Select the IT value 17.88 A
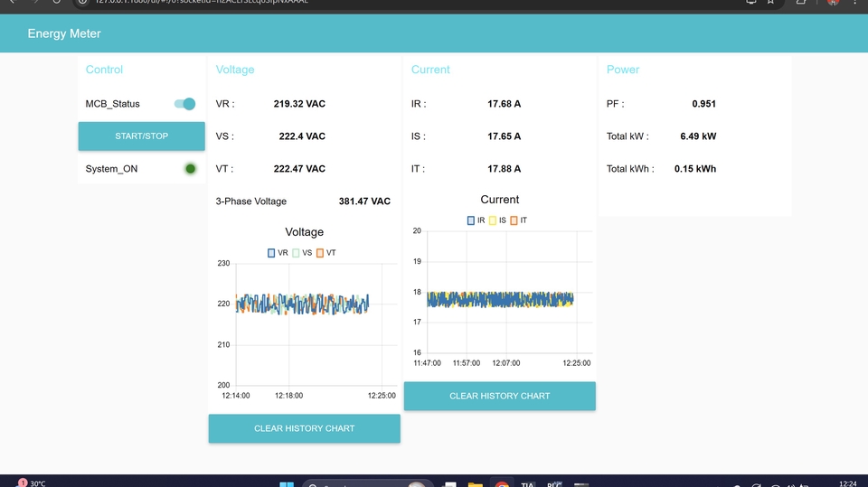Screen dimensions: 868x487 pyautogui.click(x=505, y=169)
